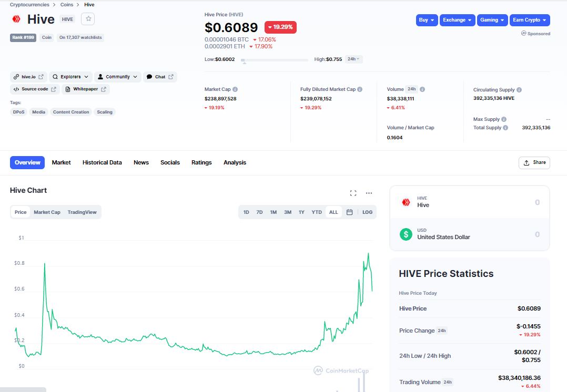Enter amount in the USD converter field
The width and height of the screenshot is (567, 392).
pyautogui.click(x=470, y=234)
